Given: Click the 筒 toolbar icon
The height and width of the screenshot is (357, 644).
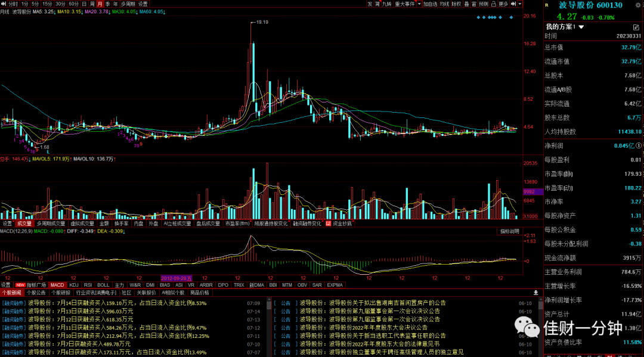Looking at the screenshot, I should (377, 4).
